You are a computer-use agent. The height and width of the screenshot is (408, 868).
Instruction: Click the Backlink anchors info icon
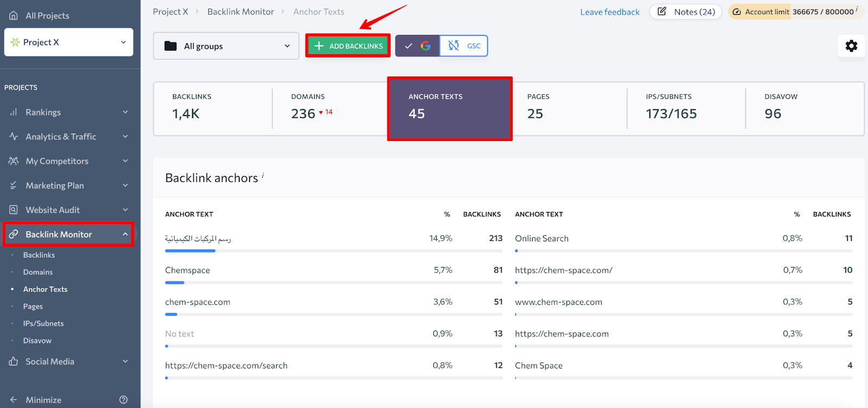(x=263, y=175)
